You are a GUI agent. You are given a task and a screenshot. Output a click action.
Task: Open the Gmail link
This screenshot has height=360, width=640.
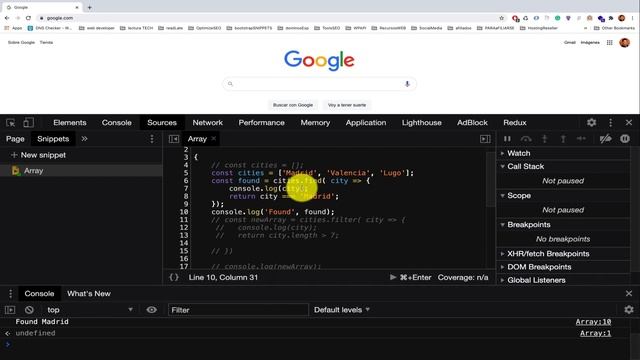click(569, 42)
